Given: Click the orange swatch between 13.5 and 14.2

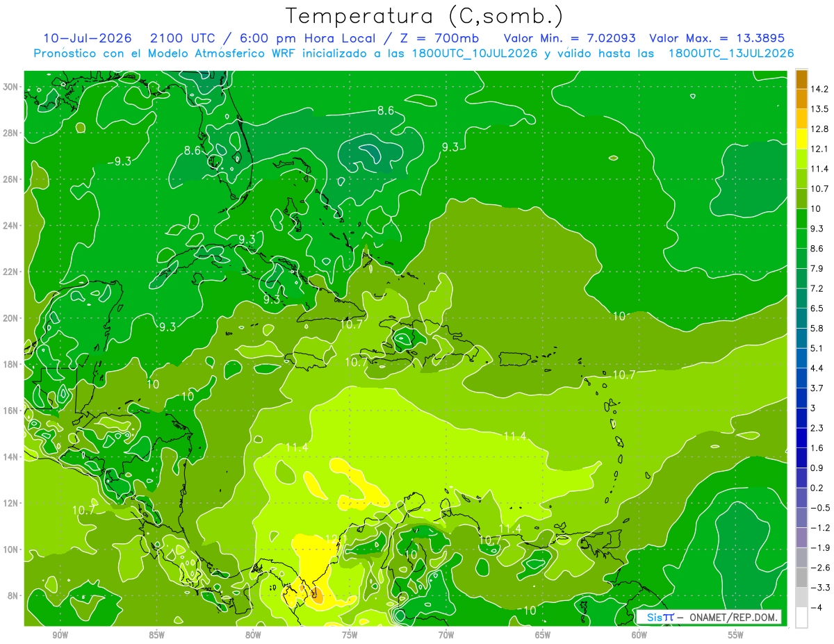Looking at the screenshot, I should (801, 99).
